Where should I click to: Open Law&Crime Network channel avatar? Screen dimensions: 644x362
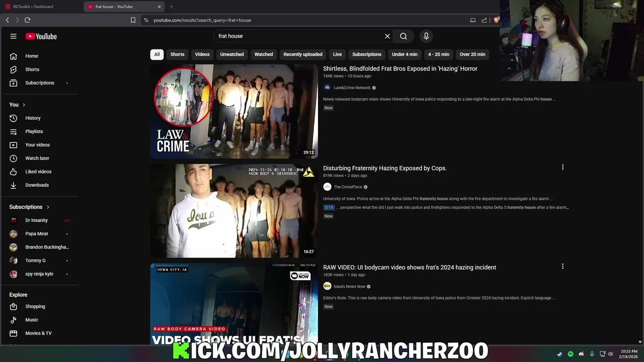[x=327, y=87]
